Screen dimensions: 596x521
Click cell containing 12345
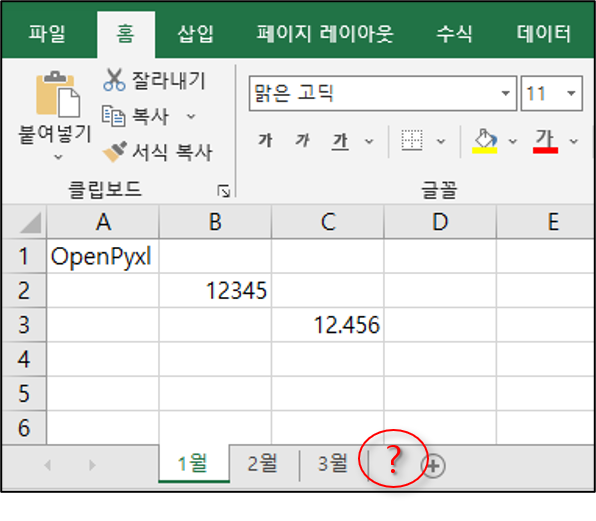(x=215, y=290)
